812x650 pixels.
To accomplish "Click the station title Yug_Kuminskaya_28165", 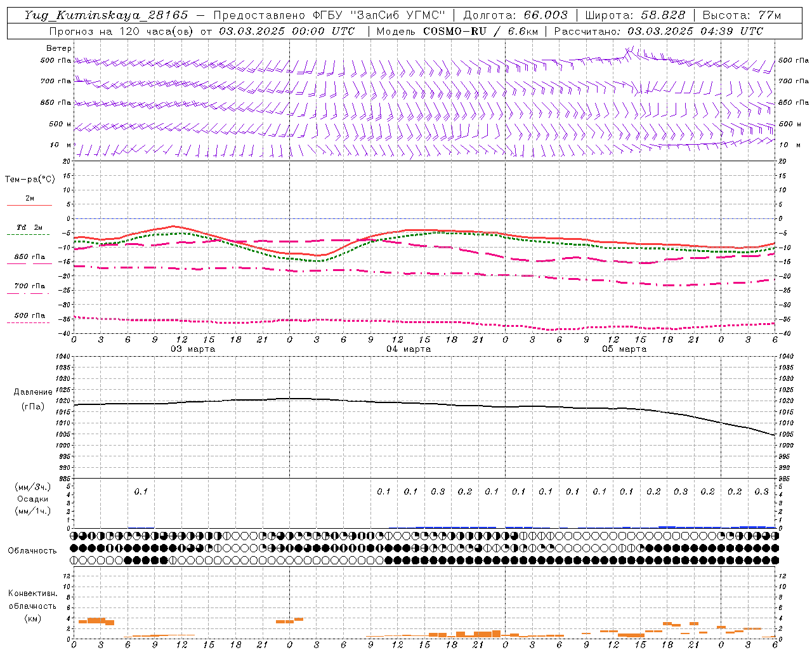I will click(107, 15).
